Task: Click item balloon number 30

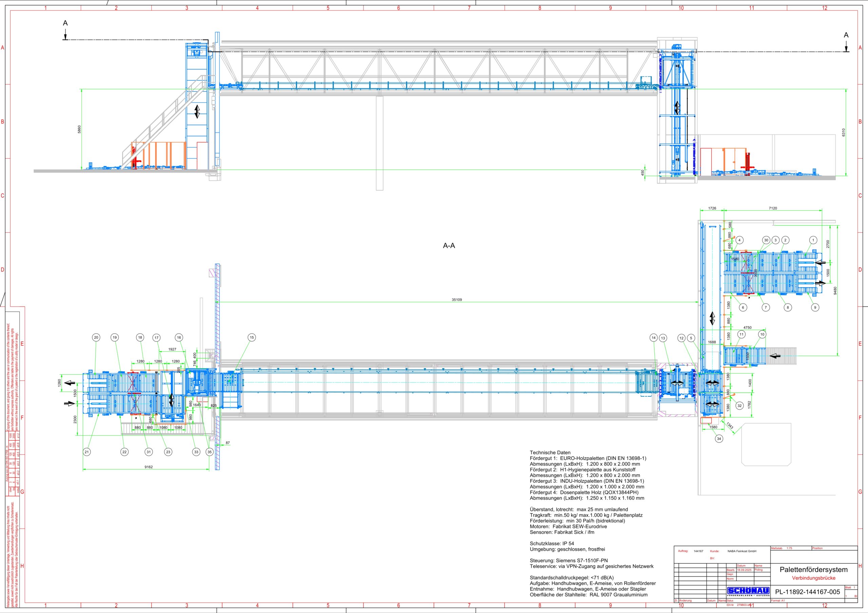Action: tap(766, 240)
